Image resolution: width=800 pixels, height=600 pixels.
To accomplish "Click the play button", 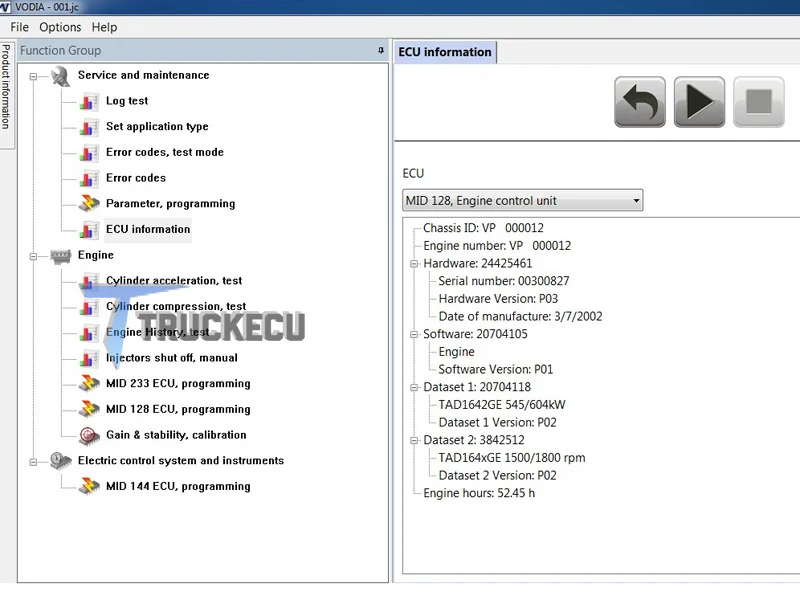I will tap(699, 102).
